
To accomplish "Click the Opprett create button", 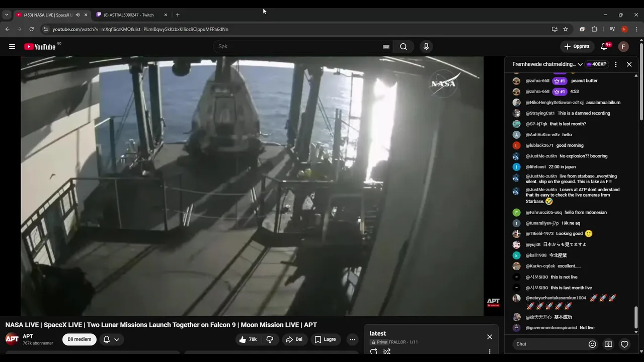I will pyautogui.click(x=577, y=47).
